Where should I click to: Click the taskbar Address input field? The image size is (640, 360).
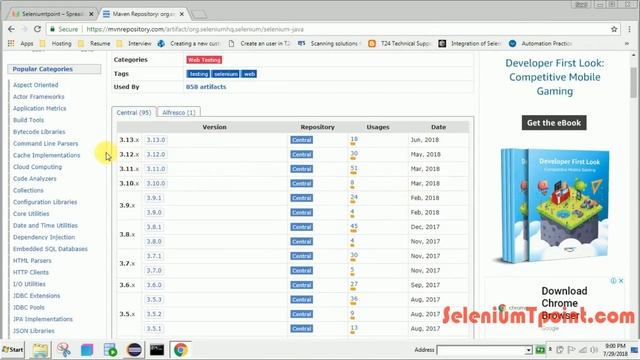pyautogui.click(x=481, y=350)
